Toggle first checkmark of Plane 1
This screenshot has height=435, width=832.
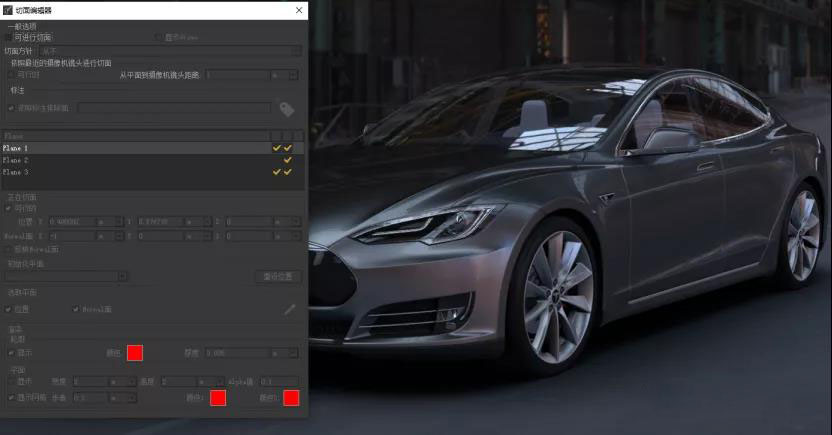(277, 148)
